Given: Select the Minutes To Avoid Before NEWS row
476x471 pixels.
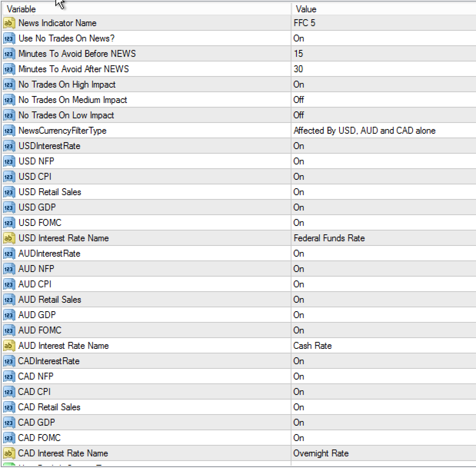Looking at the screenshot, I should 77,54.
